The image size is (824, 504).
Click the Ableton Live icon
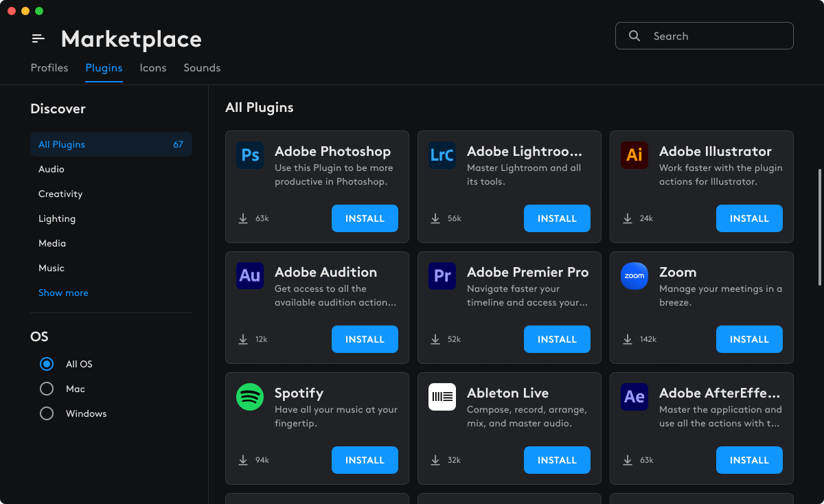442,397
